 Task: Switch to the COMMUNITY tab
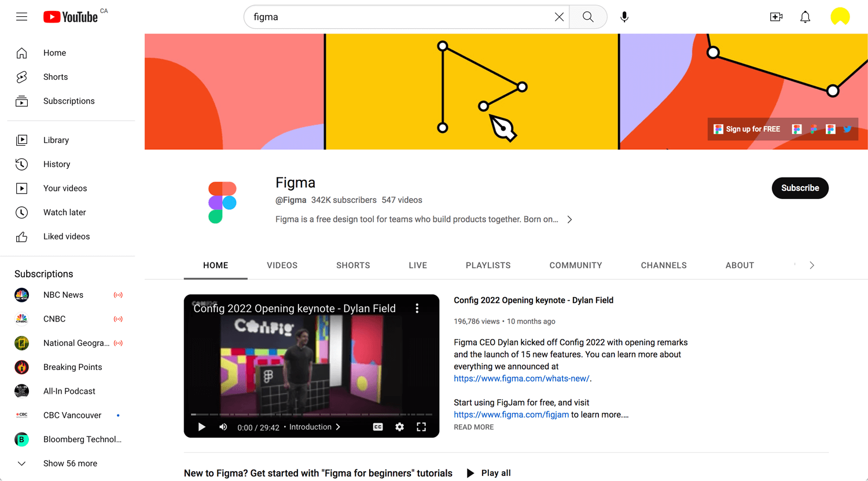coord(576,265)
